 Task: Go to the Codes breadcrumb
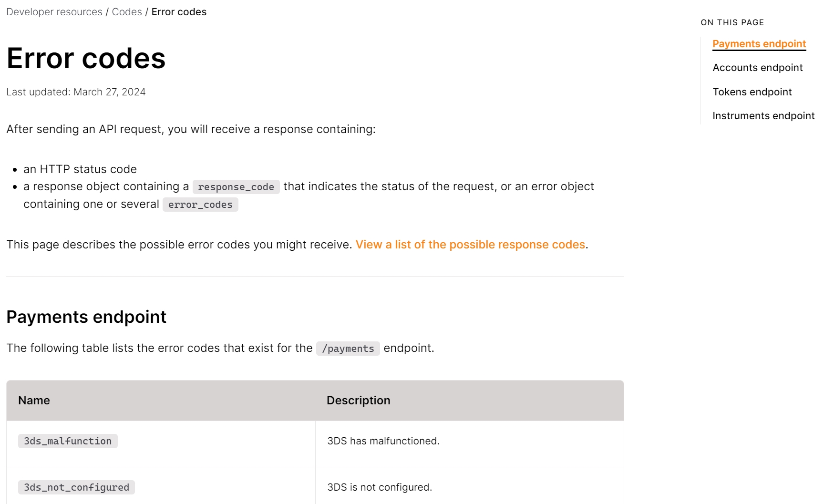[127, 12]
